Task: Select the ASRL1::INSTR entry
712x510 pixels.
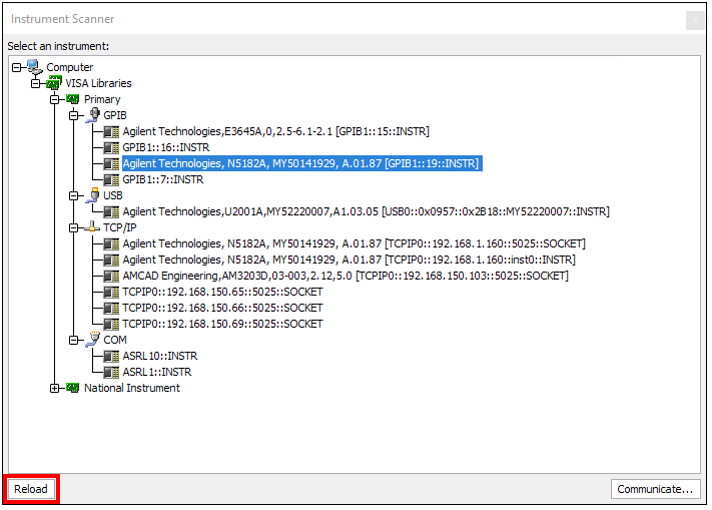Action: (157, 372)
